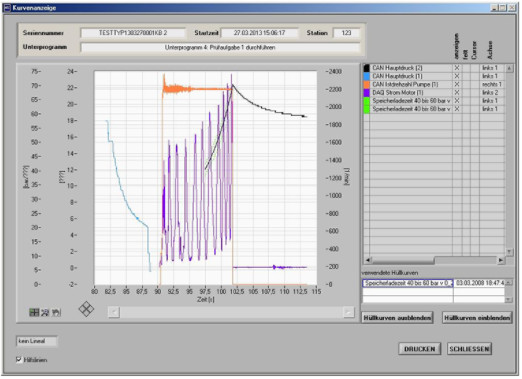Click curve list horizontal scroll-right arrow

coord(501,260)
